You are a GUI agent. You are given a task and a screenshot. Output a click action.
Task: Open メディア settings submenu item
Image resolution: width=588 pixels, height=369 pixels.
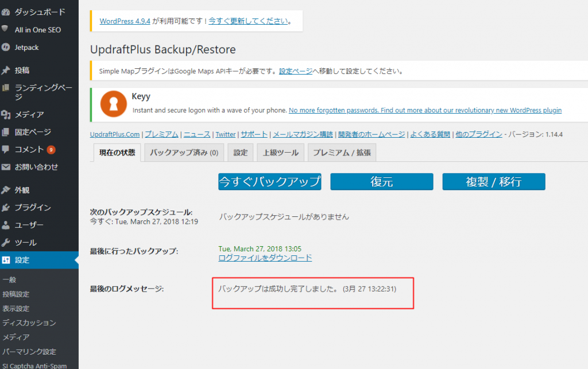pos(16,337)
